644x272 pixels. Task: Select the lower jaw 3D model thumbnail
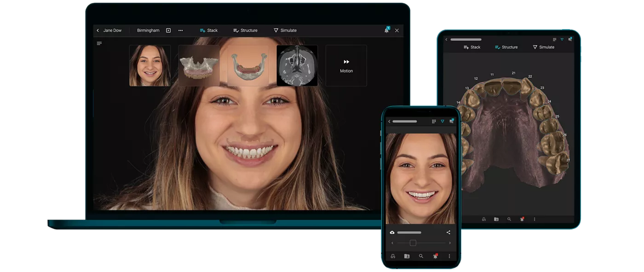click(248, 65)
